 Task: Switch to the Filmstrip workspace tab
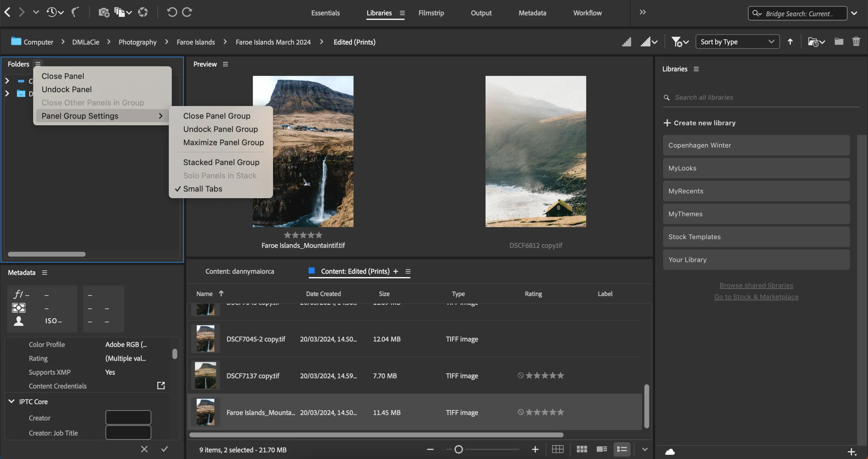pos(431,13)
